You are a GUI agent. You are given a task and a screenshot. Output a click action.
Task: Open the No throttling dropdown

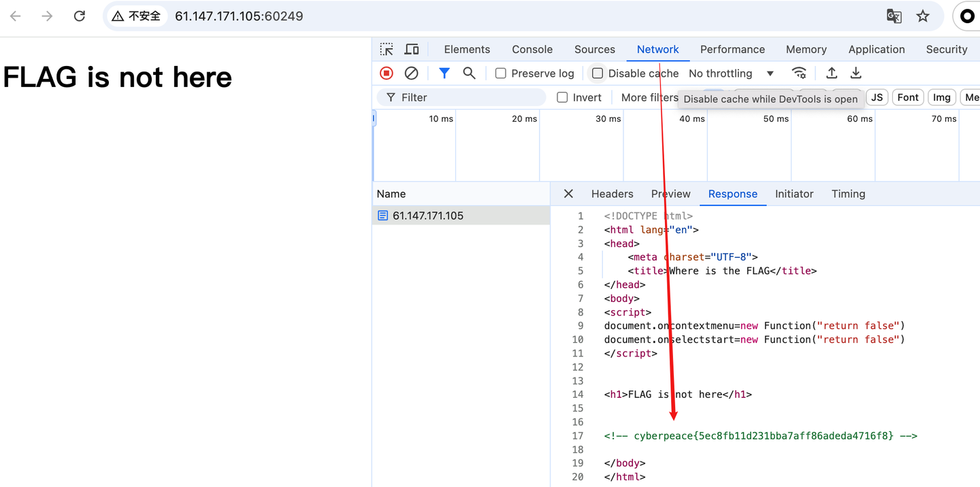click(731, 73)
